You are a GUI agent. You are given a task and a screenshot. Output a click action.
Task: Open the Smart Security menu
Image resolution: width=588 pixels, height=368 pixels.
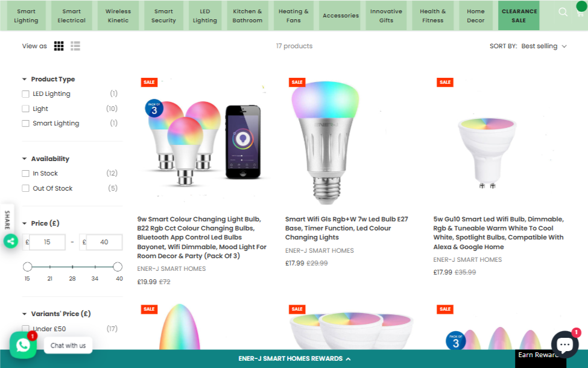point(163,16)
